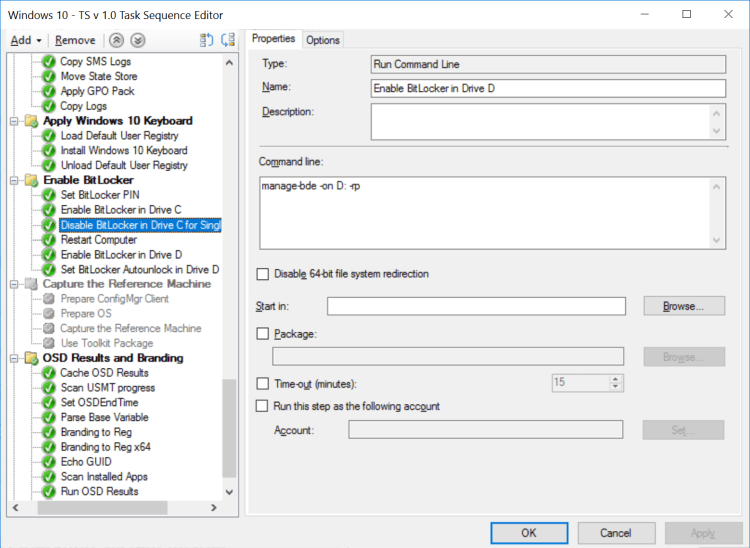
Task: Tick the Package checkbox
Action: [x=263, y=334]
